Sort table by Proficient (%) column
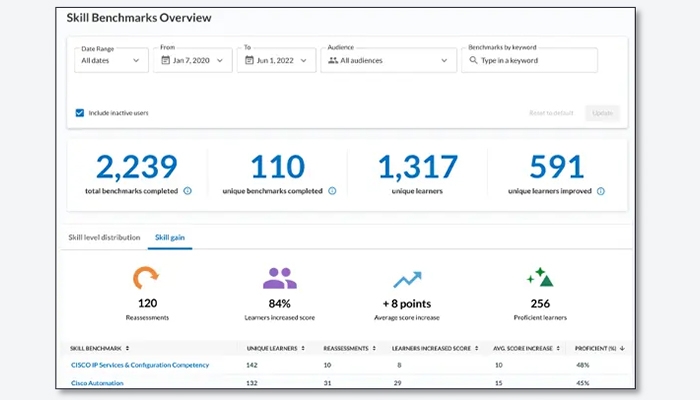This screenshot has height=400, width=700. (x=600, y=348)
